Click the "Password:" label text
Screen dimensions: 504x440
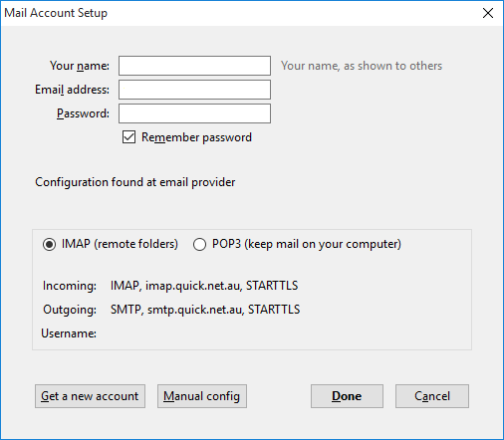coord(83,113)
